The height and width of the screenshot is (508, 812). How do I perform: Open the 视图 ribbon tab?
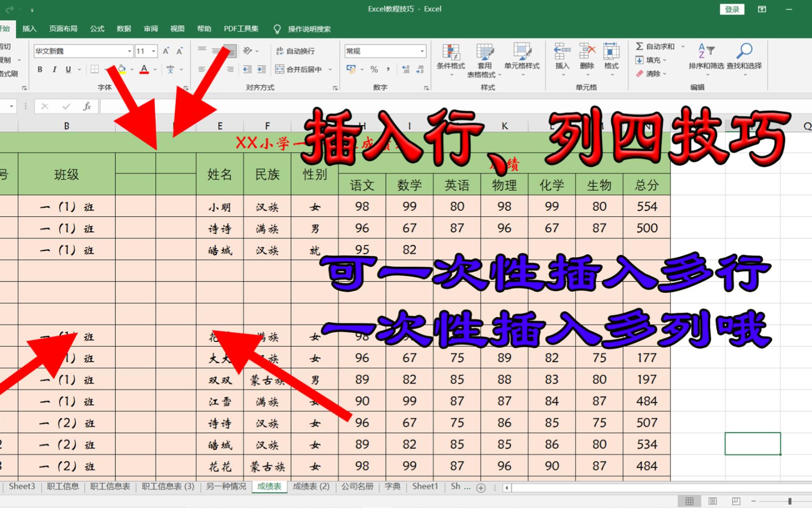177,29
